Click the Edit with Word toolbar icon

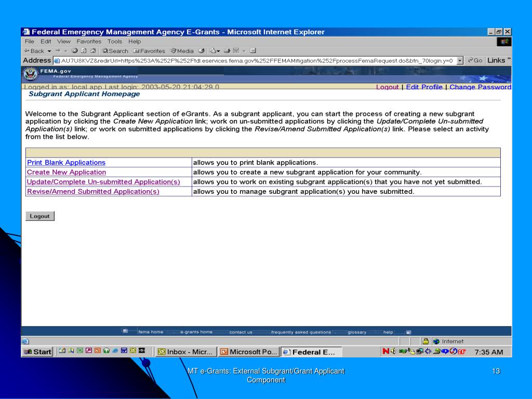(236, 50)
